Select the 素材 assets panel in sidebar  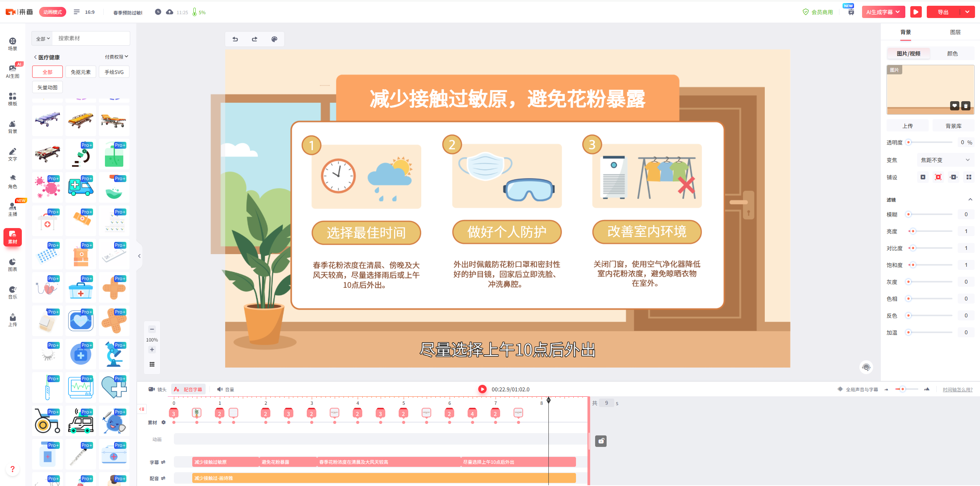point(13,237)
